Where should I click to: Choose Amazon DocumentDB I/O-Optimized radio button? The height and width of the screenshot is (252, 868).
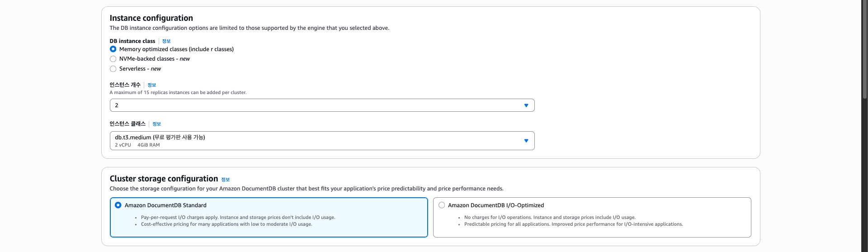442,205
